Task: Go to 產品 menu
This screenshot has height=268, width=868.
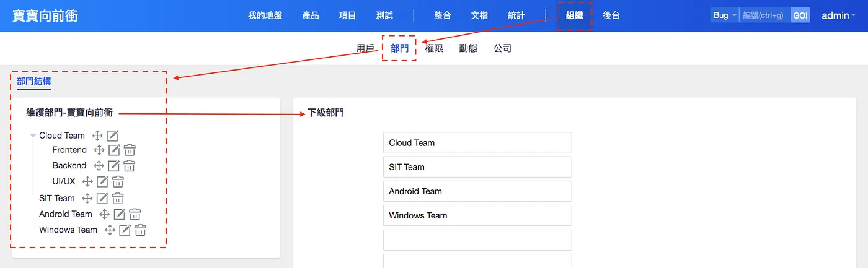Action: pyautogui.click(x=311, y=15)
